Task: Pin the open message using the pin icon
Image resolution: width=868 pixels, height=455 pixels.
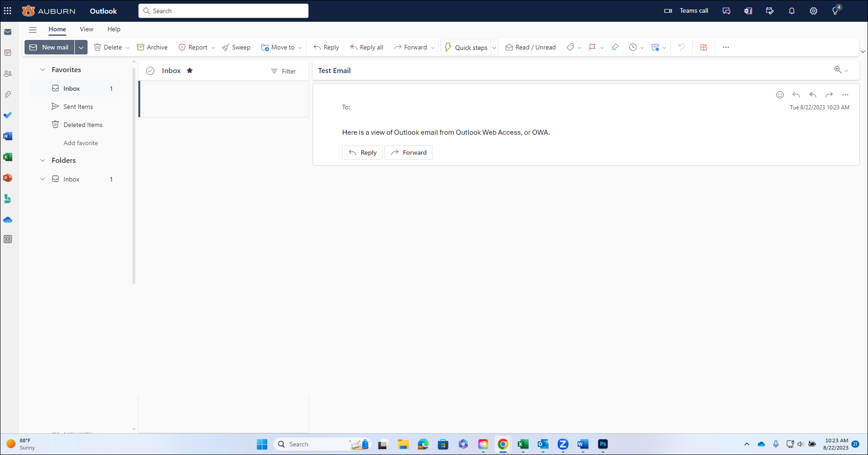Action: [x=615, y=47]
